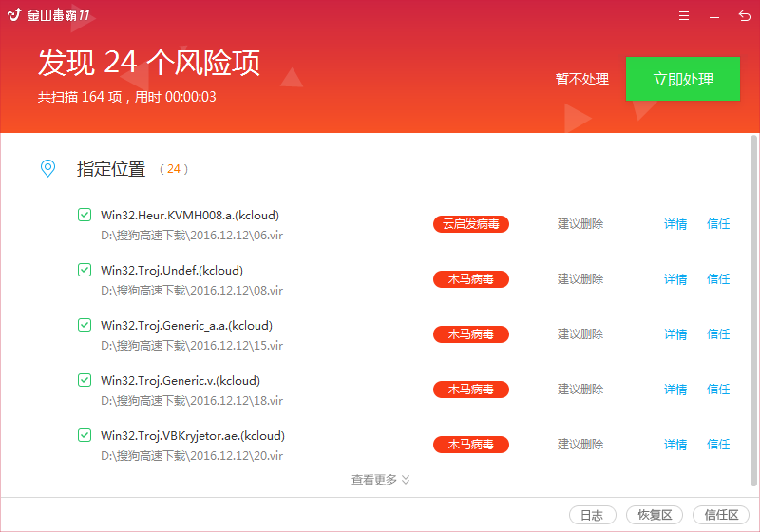Screen dimensions: 760x532
Task: Open 建议删除 action for 06.vir threat
Action: (579, 224)
